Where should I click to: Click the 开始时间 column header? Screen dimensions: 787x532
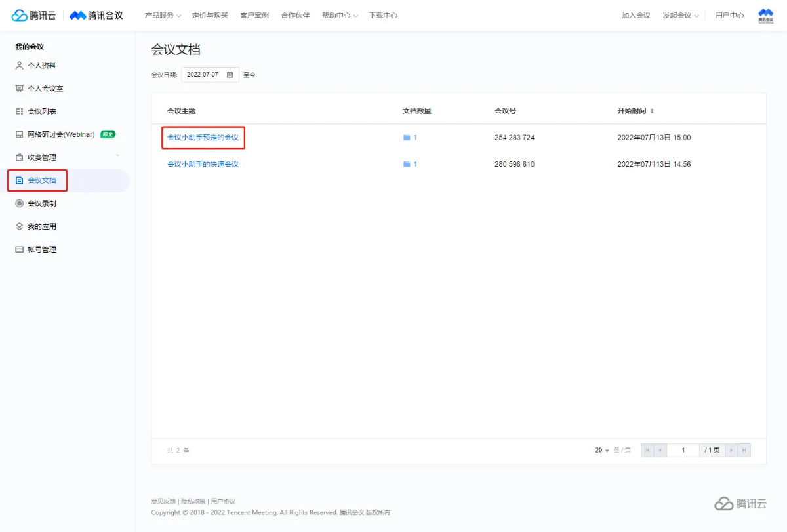tap(632, 112)
